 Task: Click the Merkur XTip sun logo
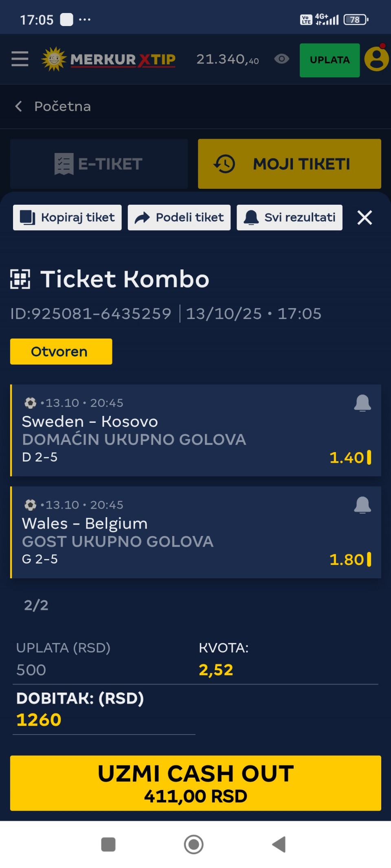pos(54,59)
